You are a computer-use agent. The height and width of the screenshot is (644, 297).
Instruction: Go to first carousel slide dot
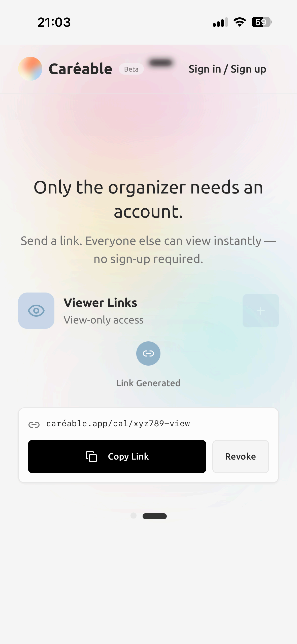coord(134,516)
